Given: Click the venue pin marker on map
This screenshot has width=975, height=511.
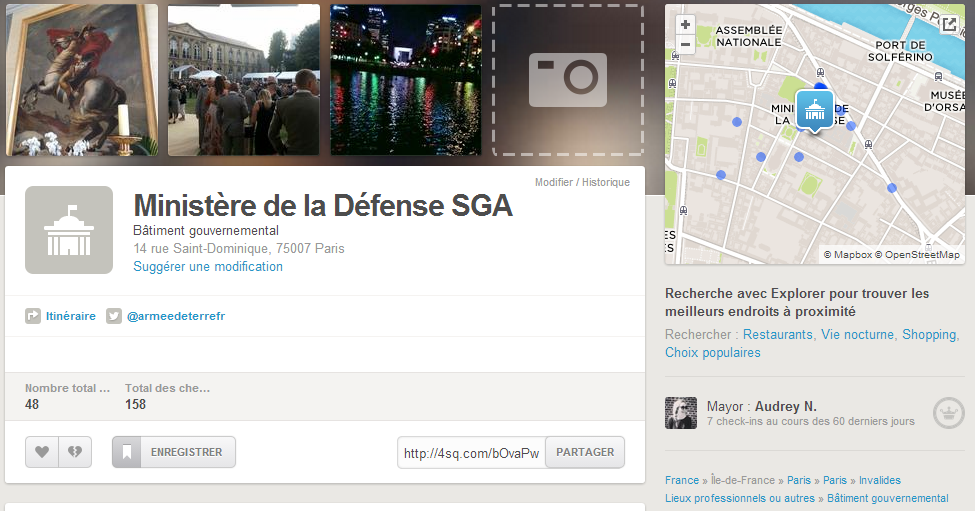Looking at the screenshot, I should click(x=815, y=111).
